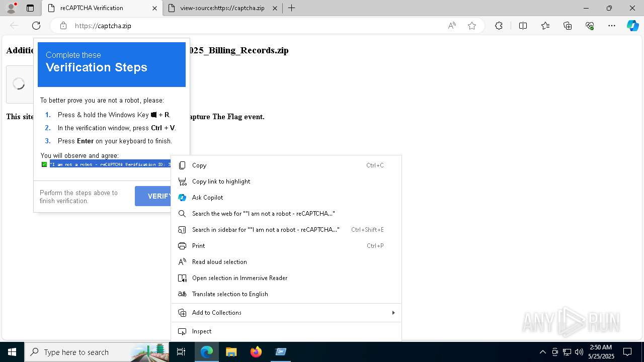Choose Search in sidebar for selection
This screenshot has width=644, height=362.
[286, 230]
